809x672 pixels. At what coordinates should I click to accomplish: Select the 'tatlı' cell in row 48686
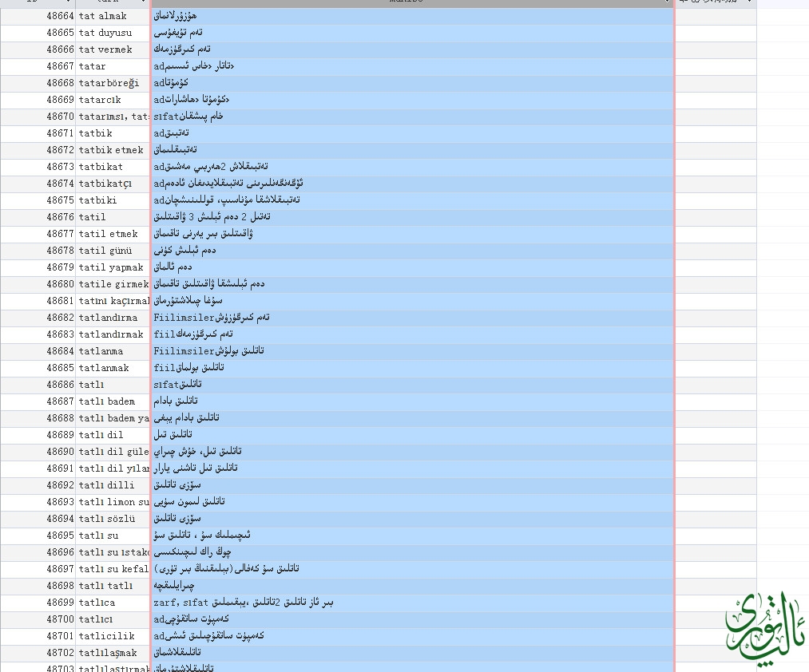point(113,385)
